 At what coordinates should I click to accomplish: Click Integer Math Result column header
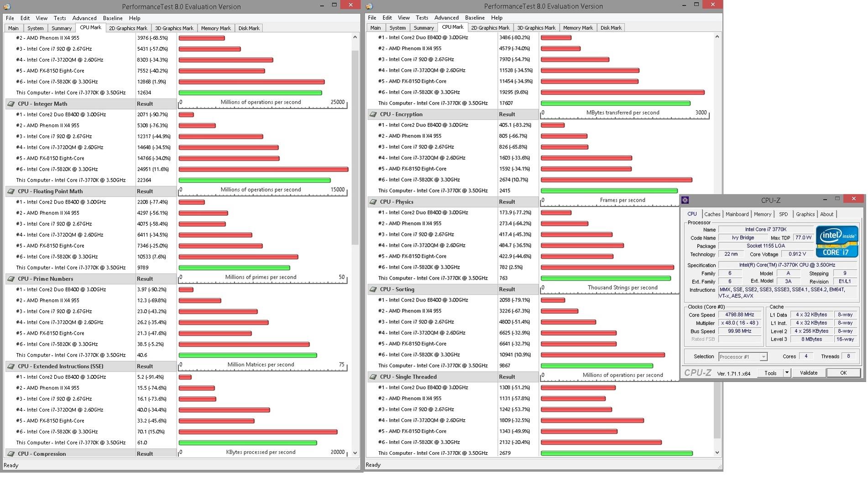(156, 104)
